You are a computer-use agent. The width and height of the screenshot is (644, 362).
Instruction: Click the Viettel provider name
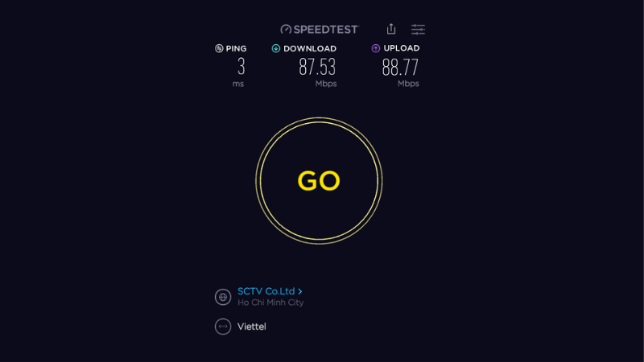coord(252,327)
